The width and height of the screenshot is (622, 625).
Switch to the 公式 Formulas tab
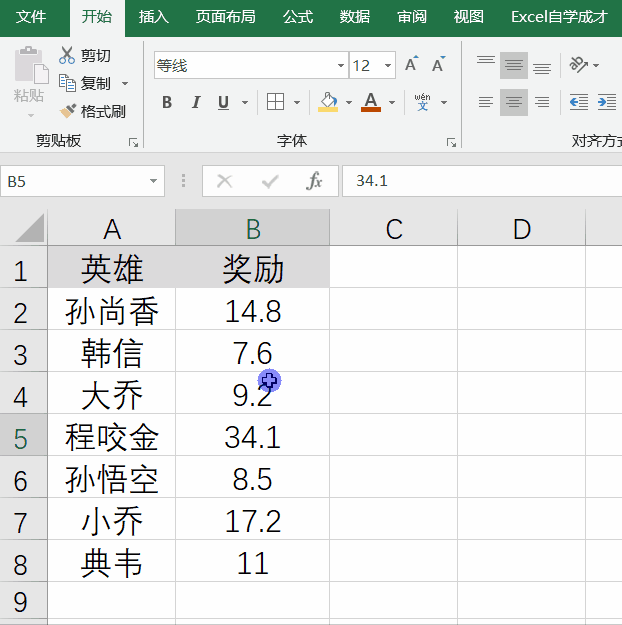pyautogui.click(x=298, y=17)
